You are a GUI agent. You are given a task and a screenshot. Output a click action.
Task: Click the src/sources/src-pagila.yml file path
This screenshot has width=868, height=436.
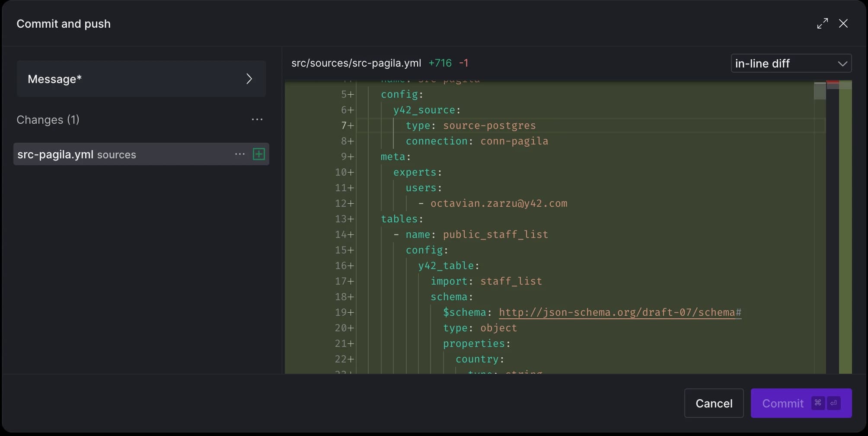point(356,63)
